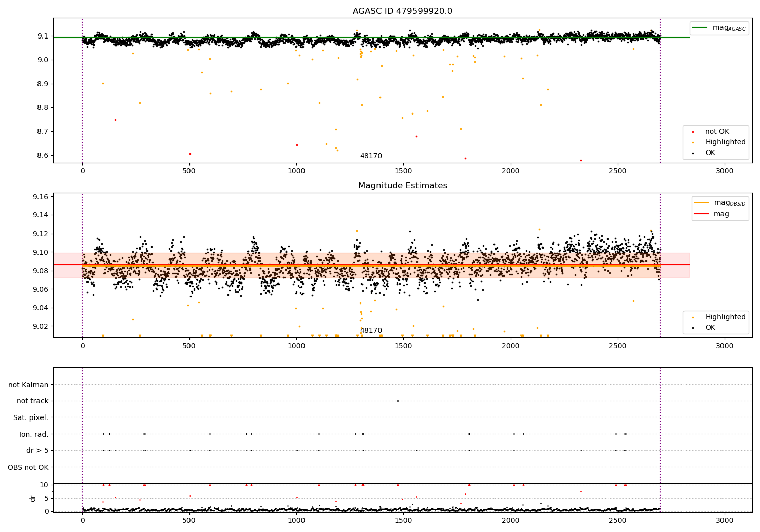760x532 pixels.
Task: Click 'OK' in the top plot's lower legend
Action: 710,153
